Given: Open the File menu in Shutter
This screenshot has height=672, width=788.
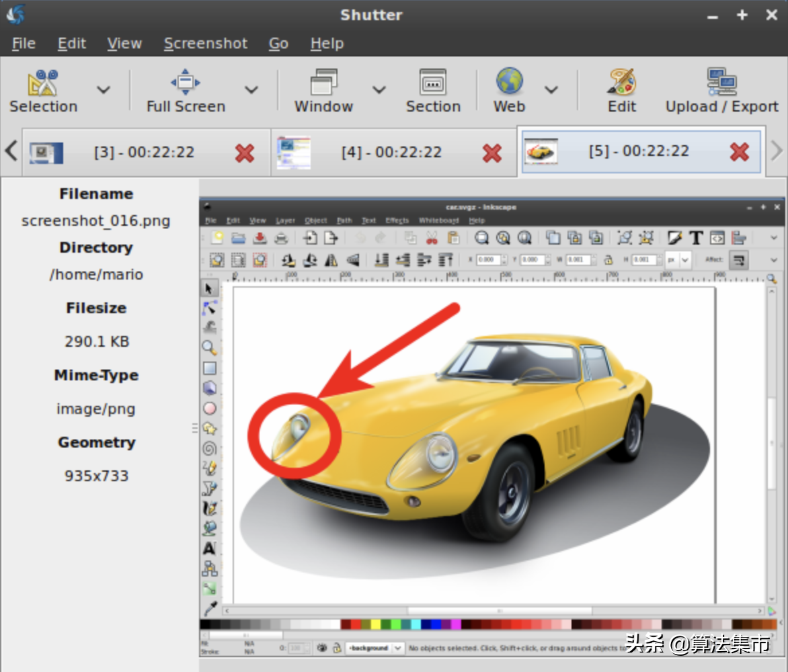Looking at the screenshot, I should [x=24, y=44].
